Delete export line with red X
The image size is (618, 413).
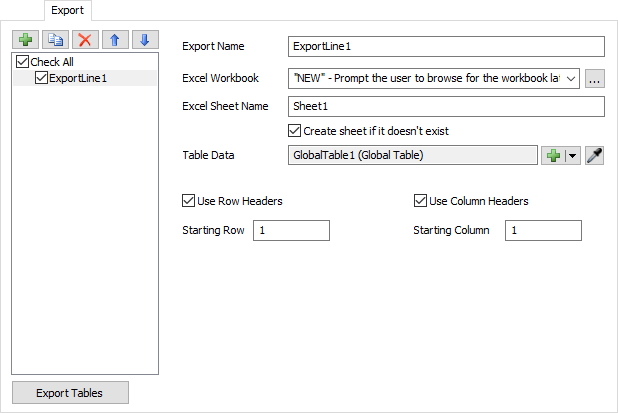click(x=85, y=40)
